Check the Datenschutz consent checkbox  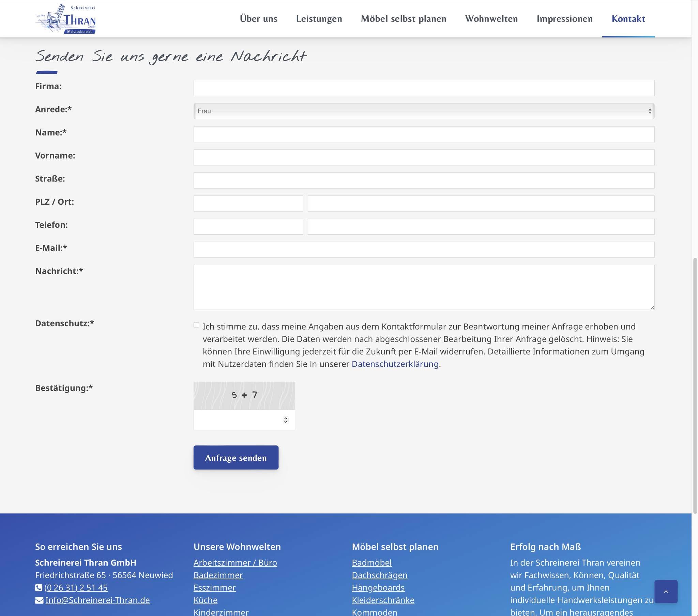[x=196, y=325]
